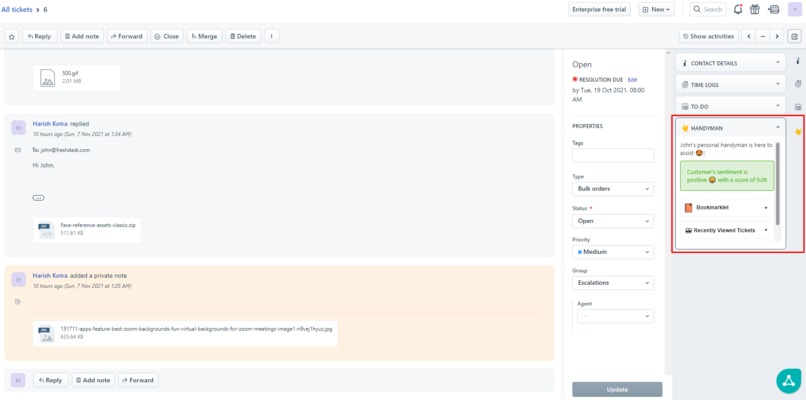The image size is (806, 400).
Task: Click Harish Kotra name on private note
Action: [x=50, y=276]
